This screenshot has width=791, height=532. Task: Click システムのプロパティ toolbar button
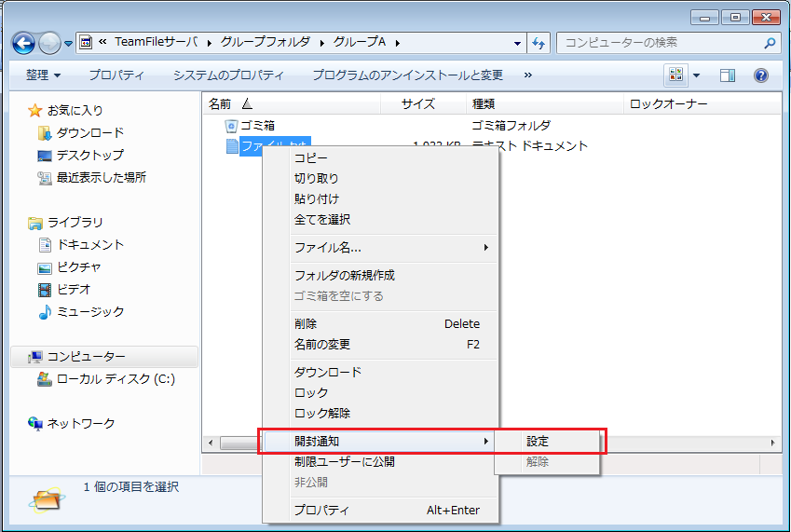pyautogui.click(x=228, y=75)
